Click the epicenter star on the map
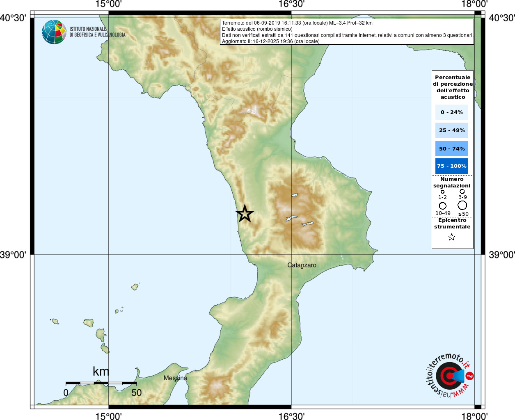Screen dimensions: 515x420 point(245,214)
